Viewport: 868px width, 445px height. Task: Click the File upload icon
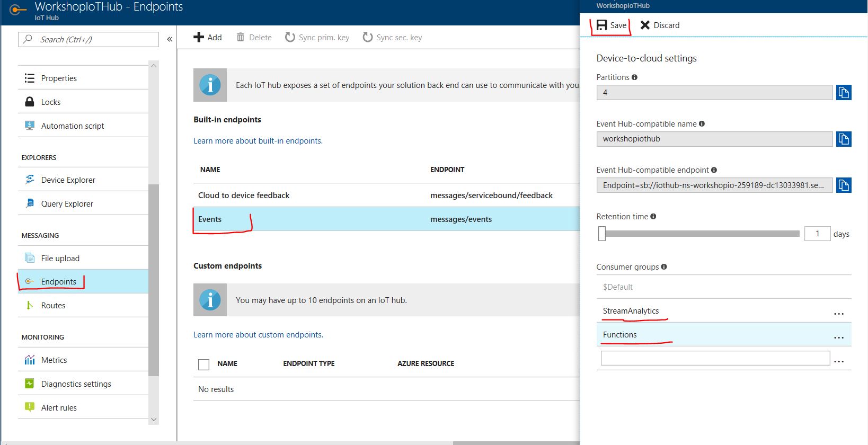(30, 258)
